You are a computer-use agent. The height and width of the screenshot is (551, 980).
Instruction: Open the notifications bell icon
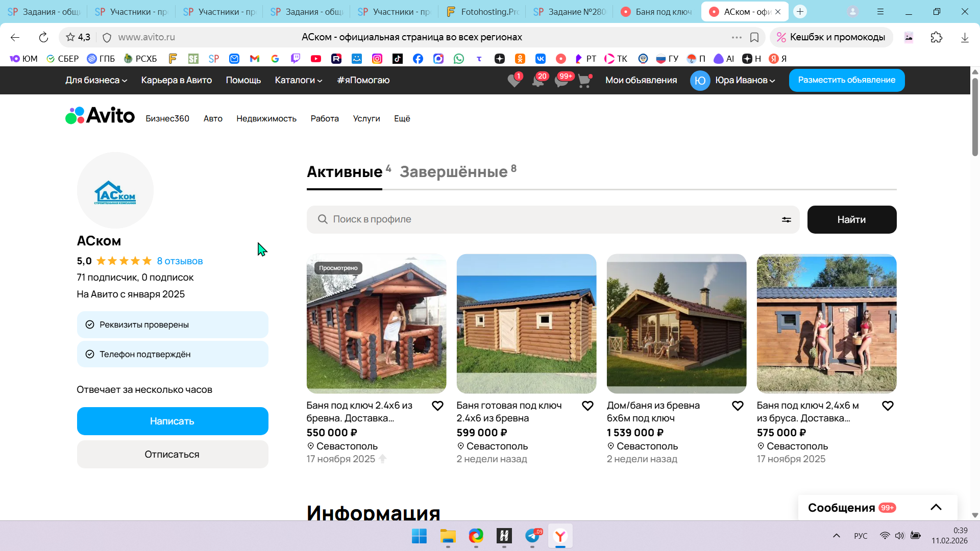pos(537,81)
